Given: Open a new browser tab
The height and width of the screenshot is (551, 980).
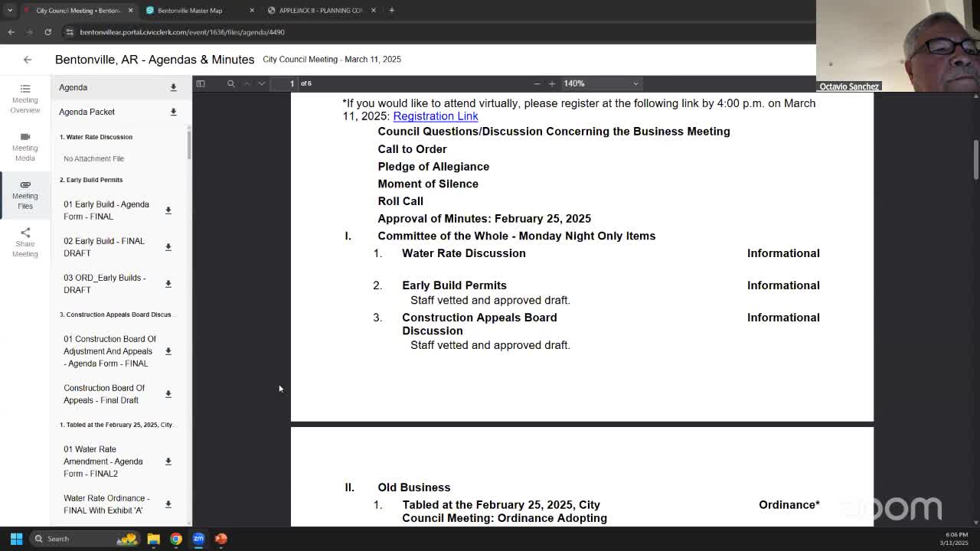Looking at the screenshot, I should coord(391,10).
